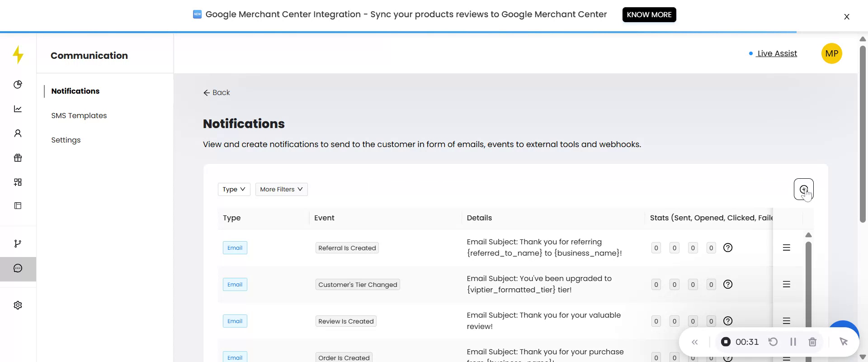Open the gift rewards icon in sidebar
868x362 pixels.
[18, 158]
